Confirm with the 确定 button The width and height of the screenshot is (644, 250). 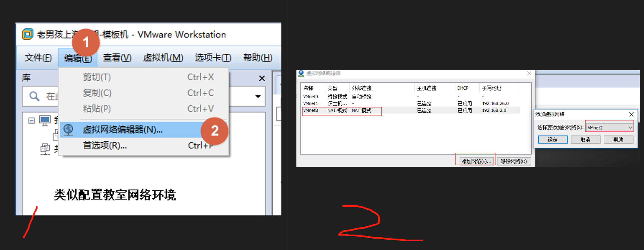[x=553, y=140]
